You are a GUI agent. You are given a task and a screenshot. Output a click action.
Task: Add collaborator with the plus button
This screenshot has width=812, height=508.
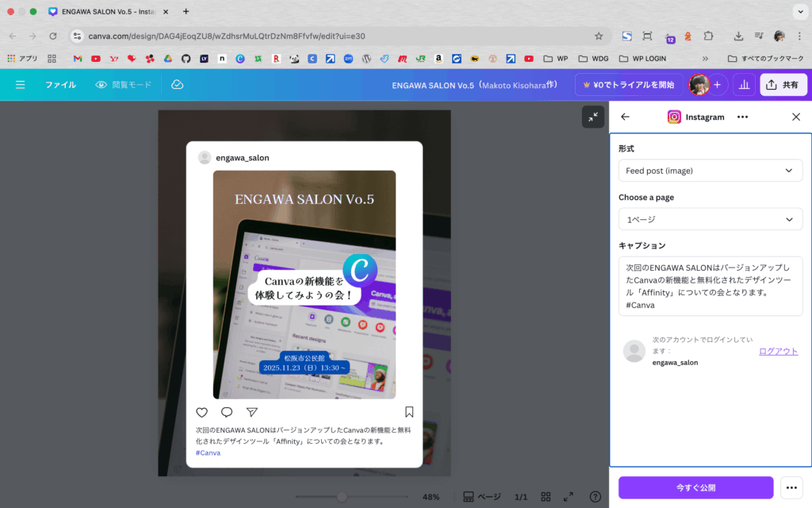717,85
